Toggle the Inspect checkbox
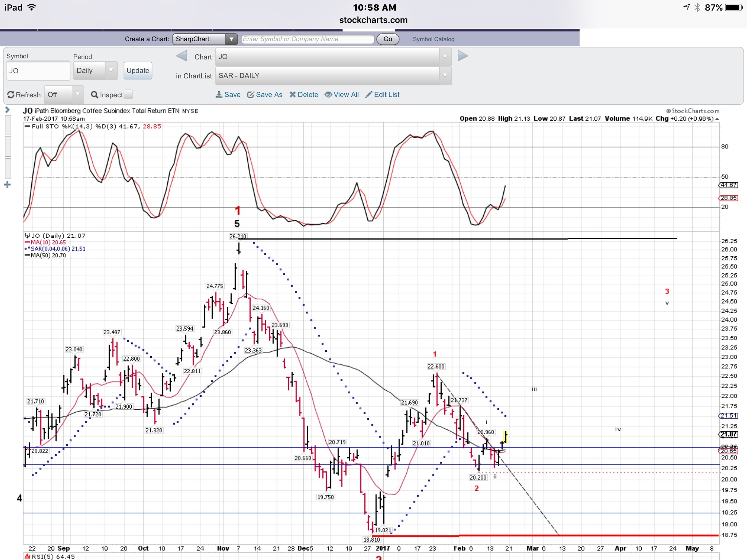Viewport: 747px width, 560px height. click(128, 94)
